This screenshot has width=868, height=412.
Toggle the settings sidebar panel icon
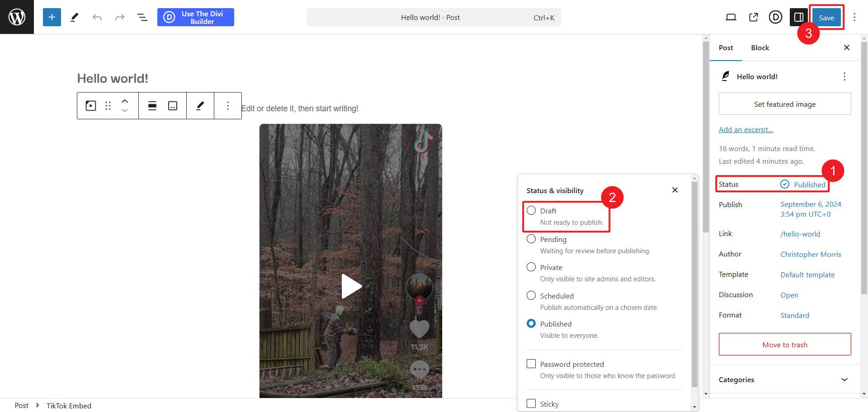[799, 17]
